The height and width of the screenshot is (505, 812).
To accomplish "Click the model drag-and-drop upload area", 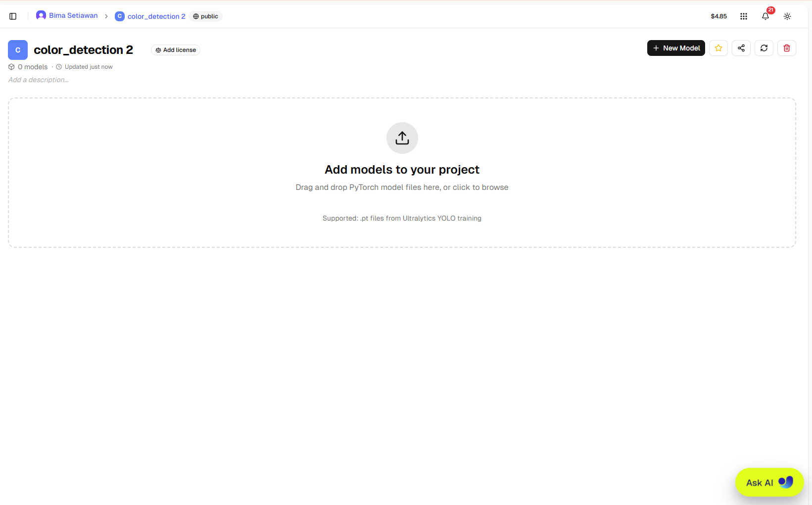I will (x=402, y=173).
